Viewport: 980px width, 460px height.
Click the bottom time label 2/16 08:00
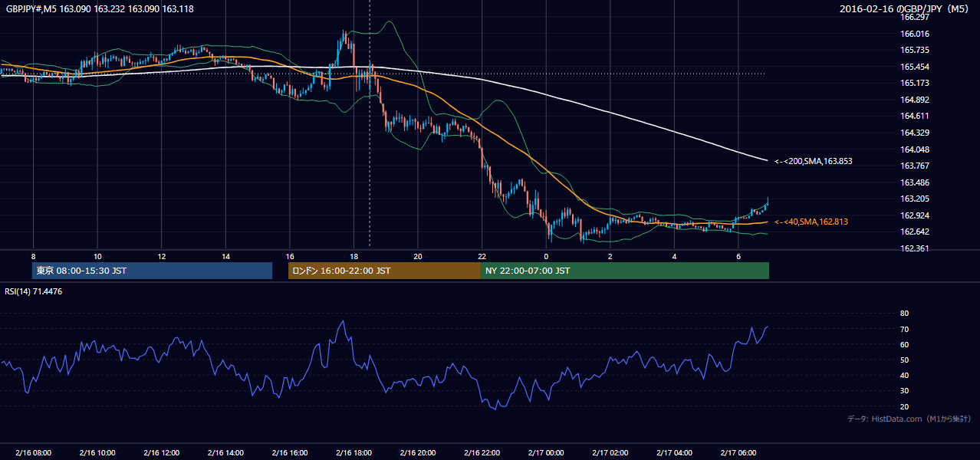33,453
